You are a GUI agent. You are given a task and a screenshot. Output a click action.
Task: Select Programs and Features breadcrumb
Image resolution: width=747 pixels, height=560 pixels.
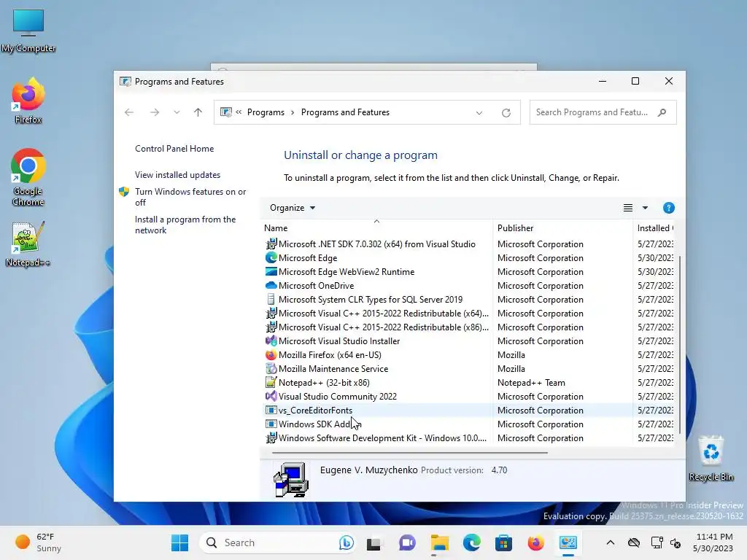tap(345, 112)
